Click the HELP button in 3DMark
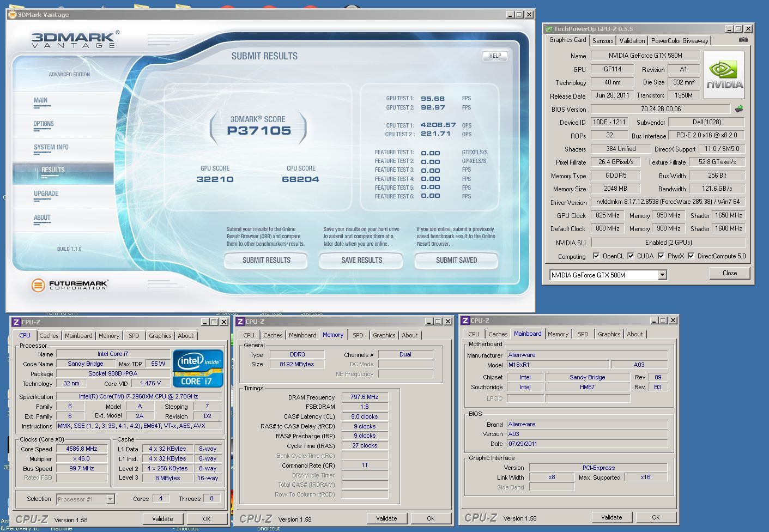This screenshot has height=532, width=769. tap(495, 56)
